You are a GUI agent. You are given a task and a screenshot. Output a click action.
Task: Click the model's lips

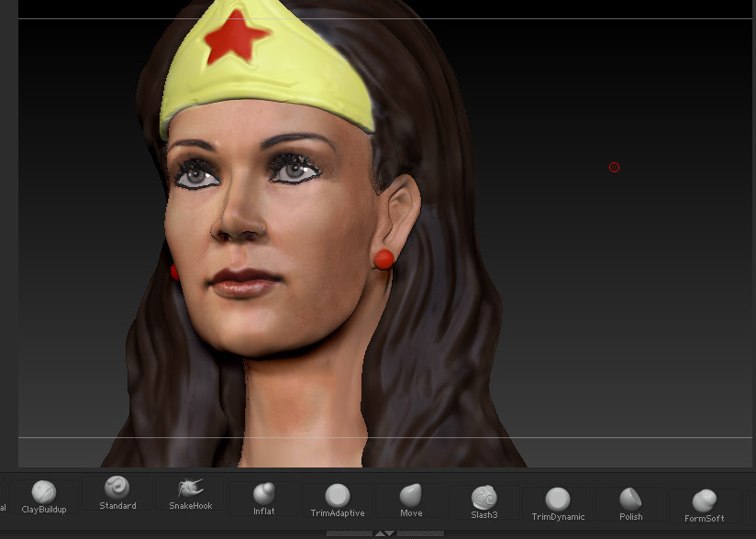[244, 281]
